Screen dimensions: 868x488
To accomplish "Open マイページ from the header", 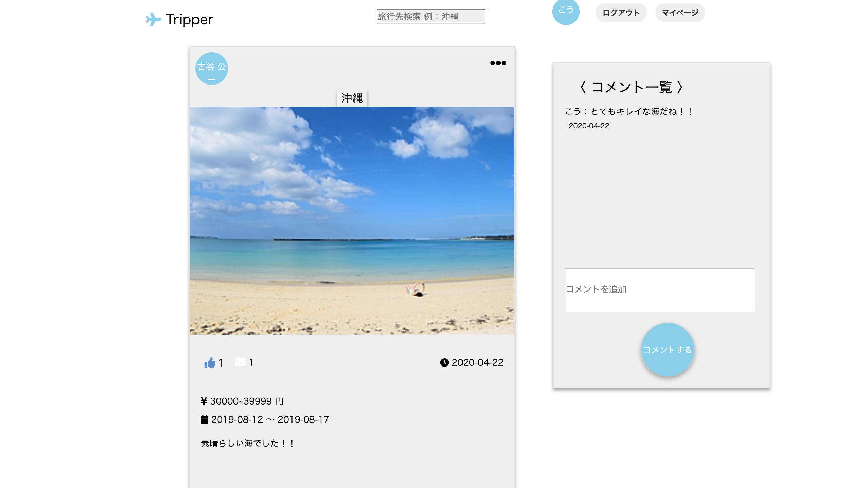I will click(x=680, y=13).
